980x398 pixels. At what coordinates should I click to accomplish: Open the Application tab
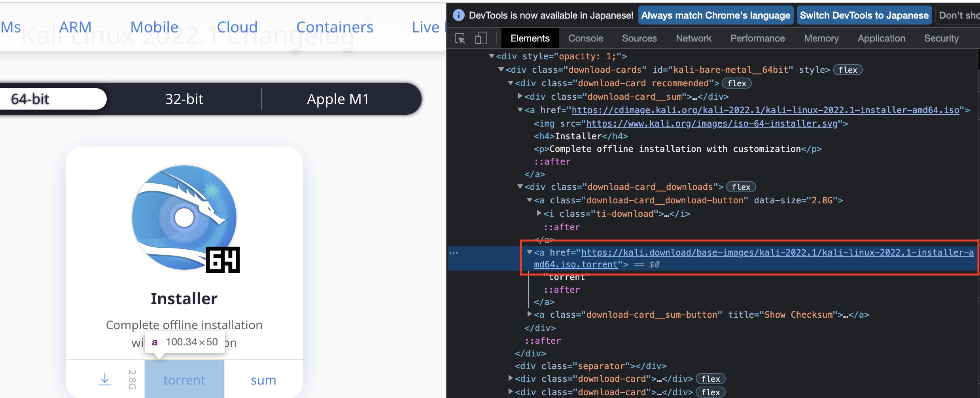tap(881, 38)
